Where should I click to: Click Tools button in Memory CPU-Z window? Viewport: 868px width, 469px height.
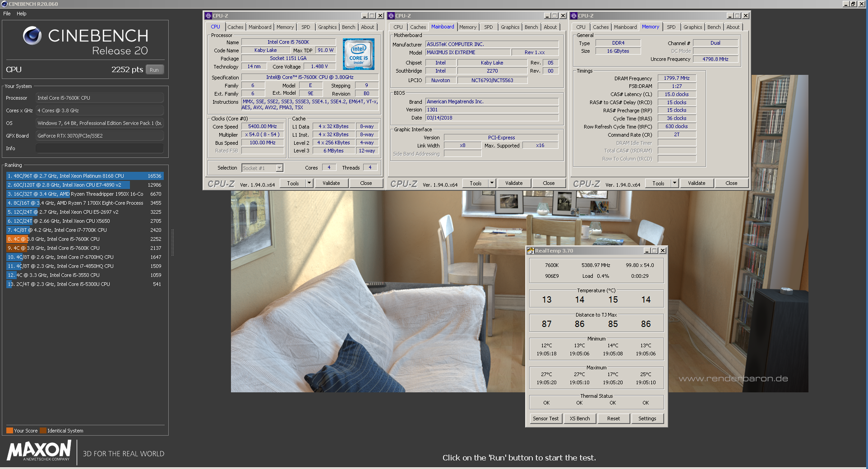[658, 183]
